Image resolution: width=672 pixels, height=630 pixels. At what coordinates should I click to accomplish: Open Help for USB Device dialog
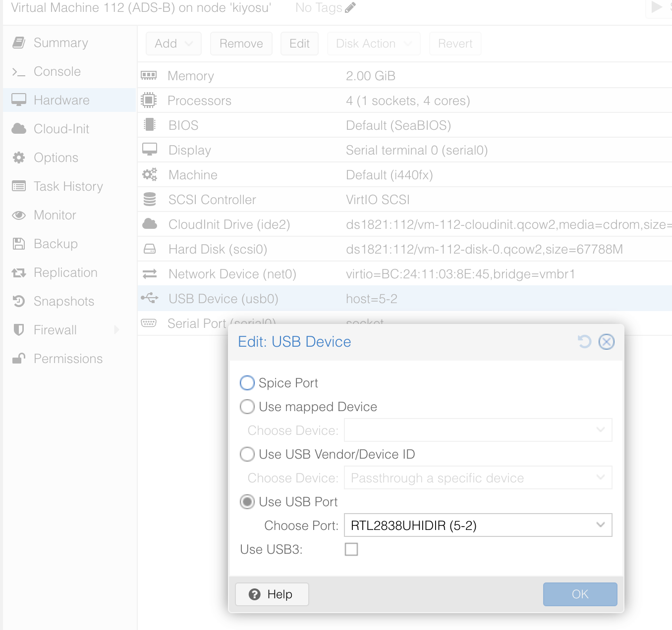(x=272, y=594)
